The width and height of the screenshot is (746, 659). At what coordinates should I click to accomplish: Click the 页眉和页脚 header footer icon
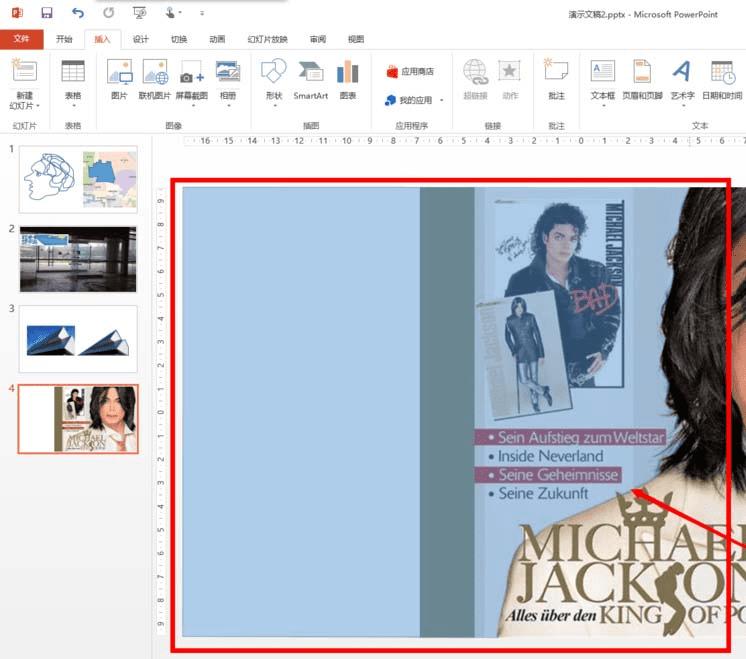(641, 79)
